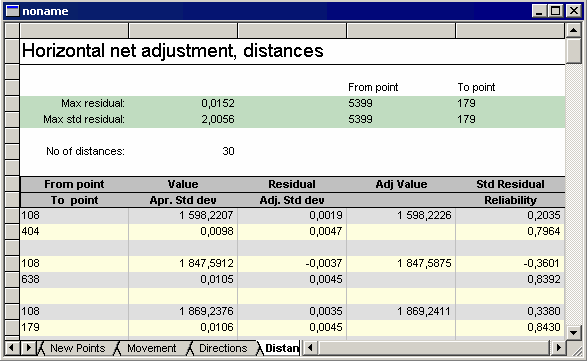Select the residual cell 0,0035
The height and width of the screenshot is (361, 587).
(x=292, y=311)
